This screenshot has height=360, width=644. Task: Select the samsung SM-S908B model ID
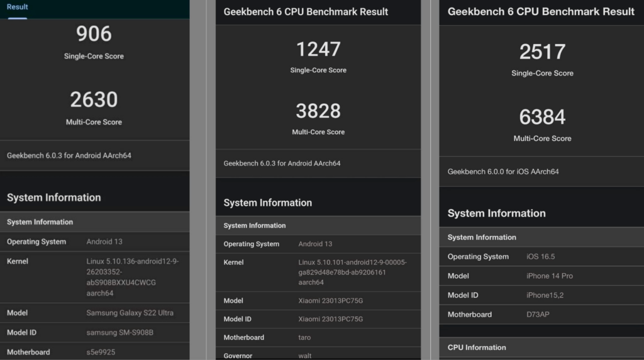[121, 332]
